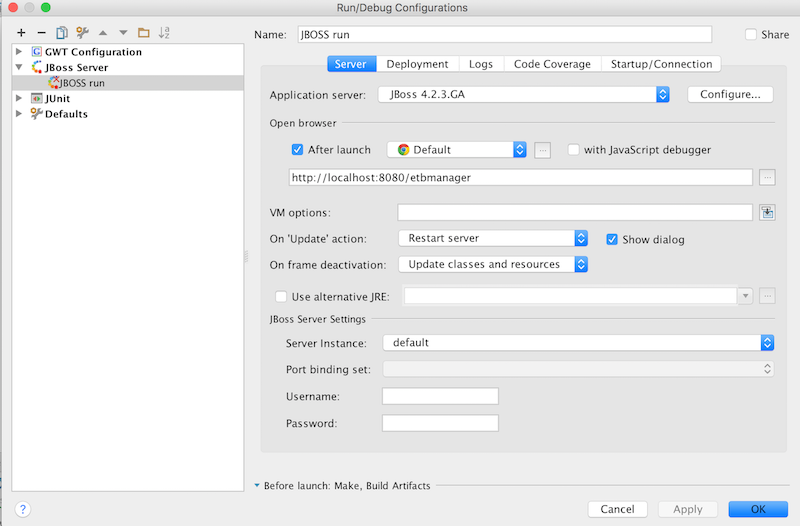Click the Apply button
Screen dimensions: 800x526
click(688, 509)
